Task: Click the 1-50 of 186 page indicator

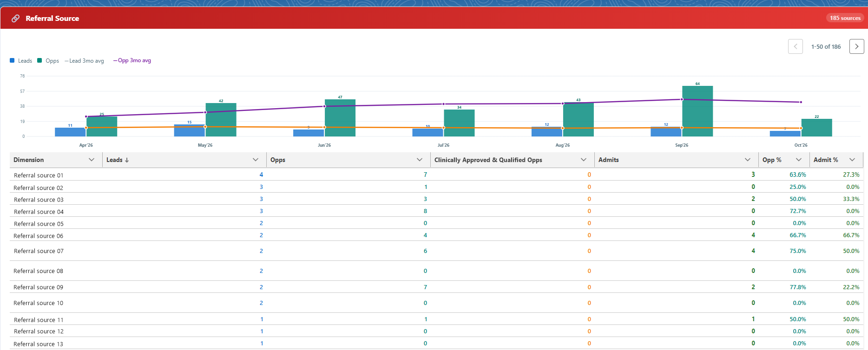Action: click(x=826, y=46)
